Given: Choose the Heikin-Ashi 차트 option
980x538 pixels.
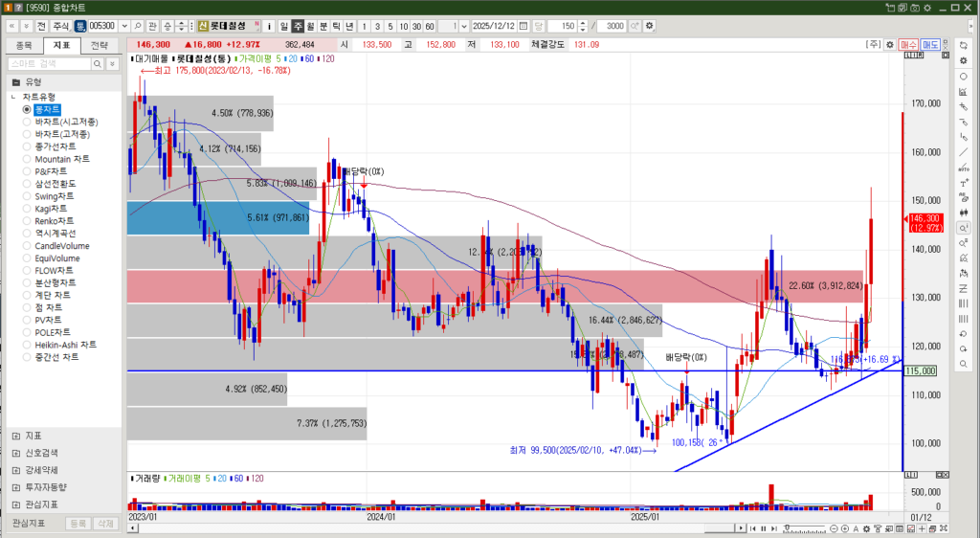Looking at the screenshot, I should [64, 345].
